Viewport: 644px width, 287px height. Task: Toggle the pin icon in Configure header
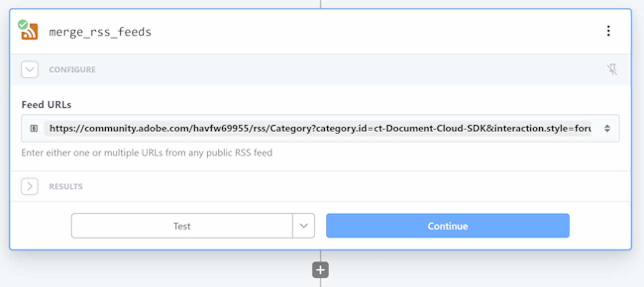coord(612,69)
